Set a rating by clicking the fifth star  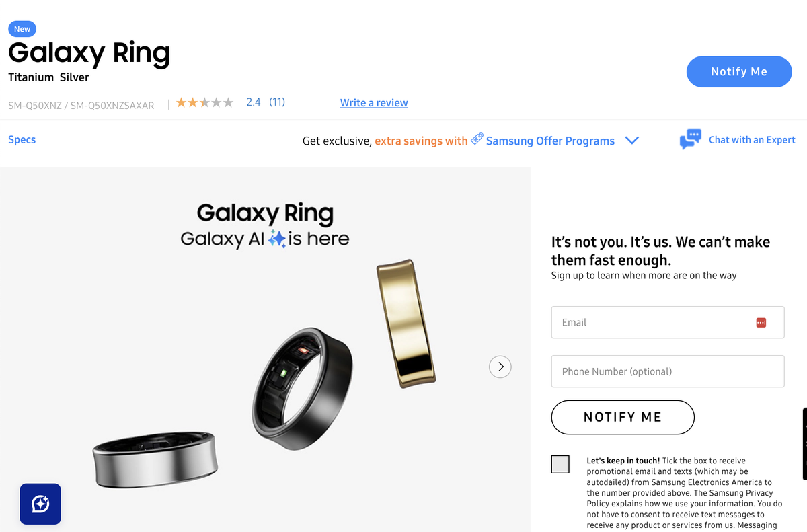coord(228,102)
